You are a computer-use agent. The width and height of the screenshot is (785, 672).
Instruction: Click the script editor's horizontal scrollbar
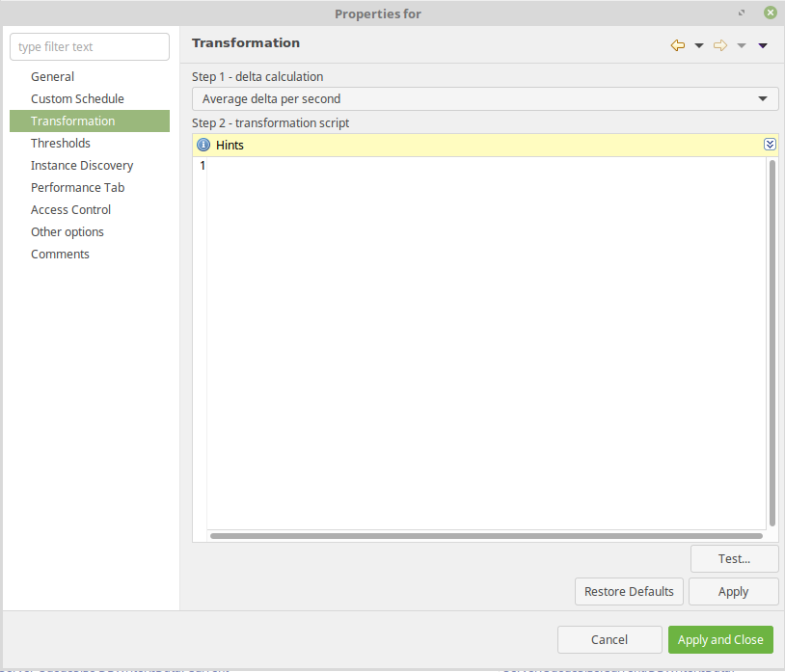[x=486, y=535]
